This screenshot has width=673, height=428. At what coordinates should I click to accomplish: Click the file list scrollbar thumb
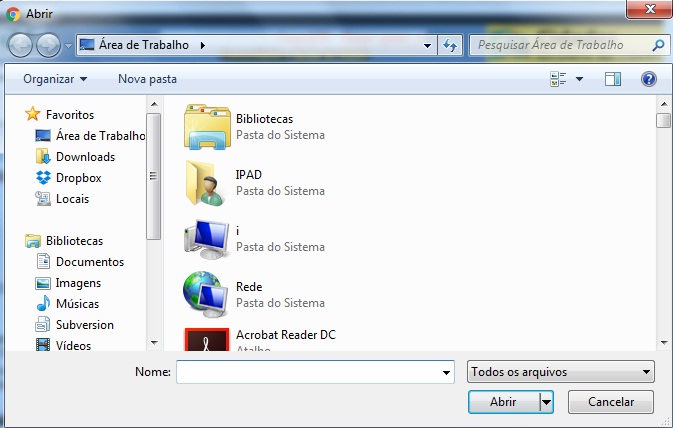(x=663, y=121)
